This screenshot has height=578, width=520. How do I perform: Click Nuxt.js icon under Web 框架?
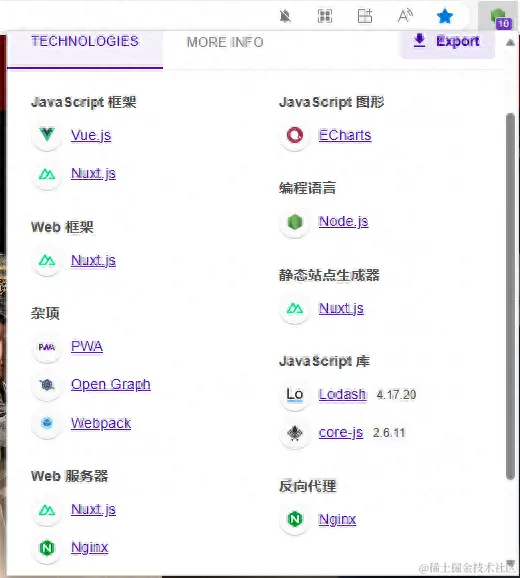point(47,261)
